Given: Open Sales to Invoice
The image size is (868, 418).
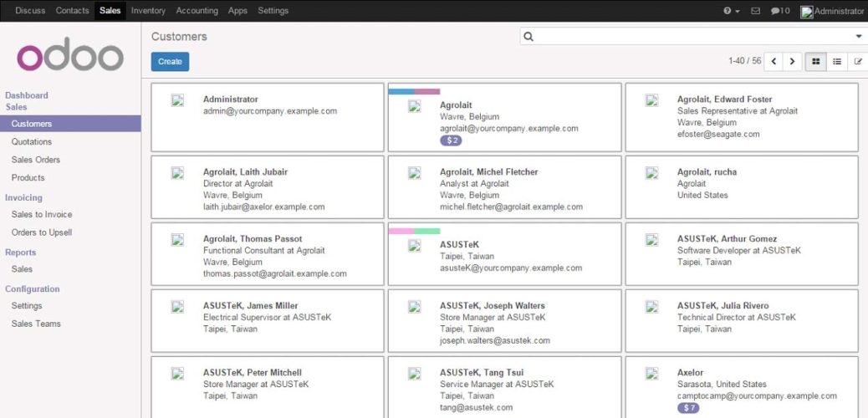Looking at the screenshot, I should [42, 214].
